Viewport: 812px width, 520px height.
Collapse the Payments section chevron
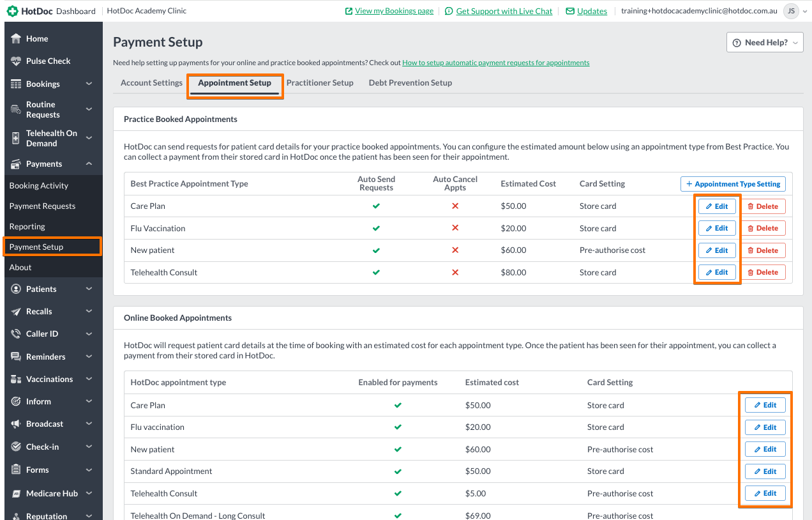[89, 164]
